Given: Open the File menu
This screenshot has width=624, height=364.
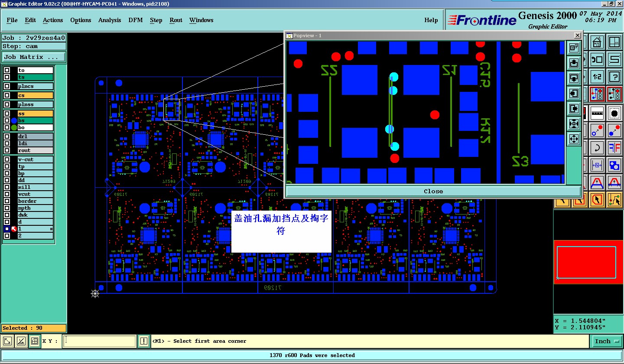Looking at the screenshot, I should pyautogui.click(x=12, y=20).
